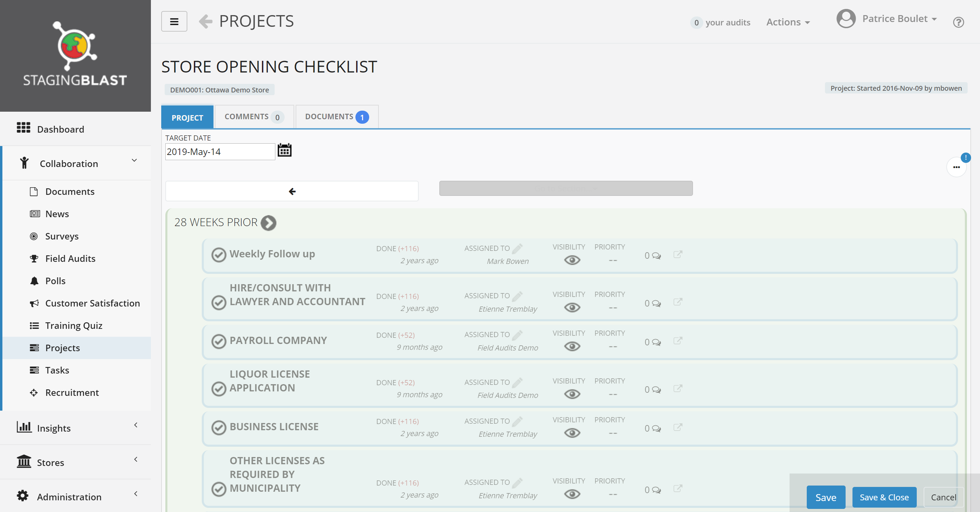Click the target date input field
The width and height of the screenshot is (980, 512).
220,152
